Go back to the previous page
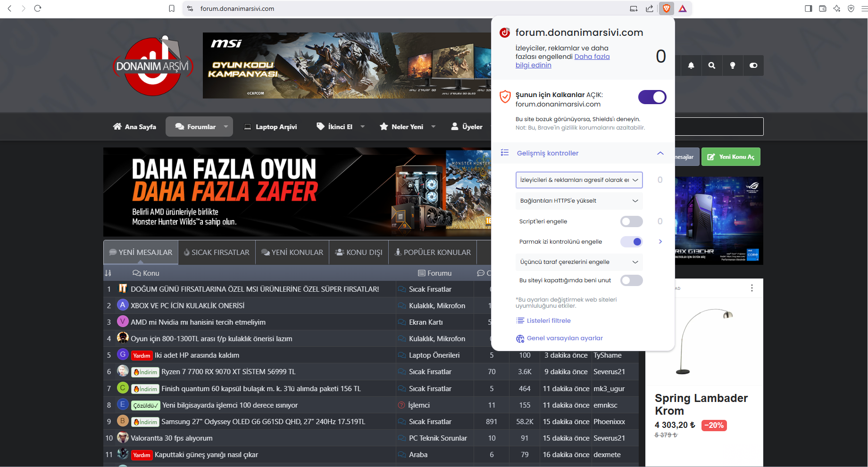 coord(9,8)
